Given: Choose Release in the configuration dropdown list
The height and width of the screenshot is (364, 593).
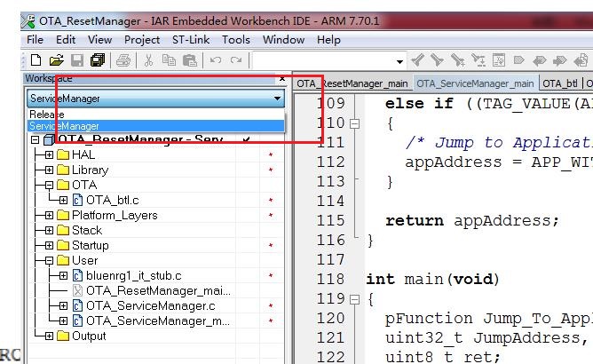Looking at the screenshot, I should (x=47, y=115).
